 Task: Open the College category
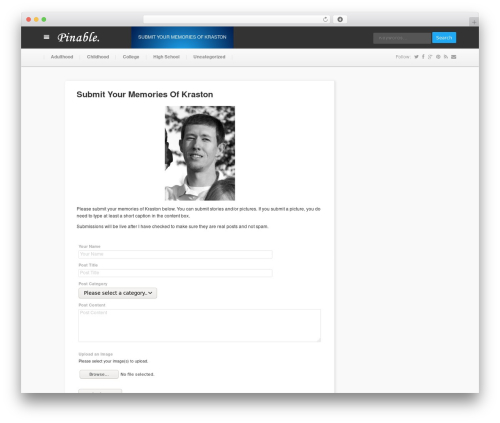131,57
